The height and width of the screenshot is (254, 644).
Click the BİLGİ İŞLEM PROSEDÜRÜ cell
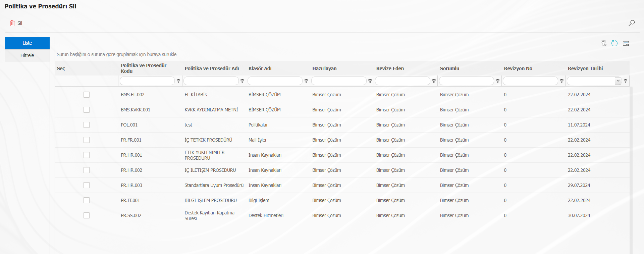[211, 200]
